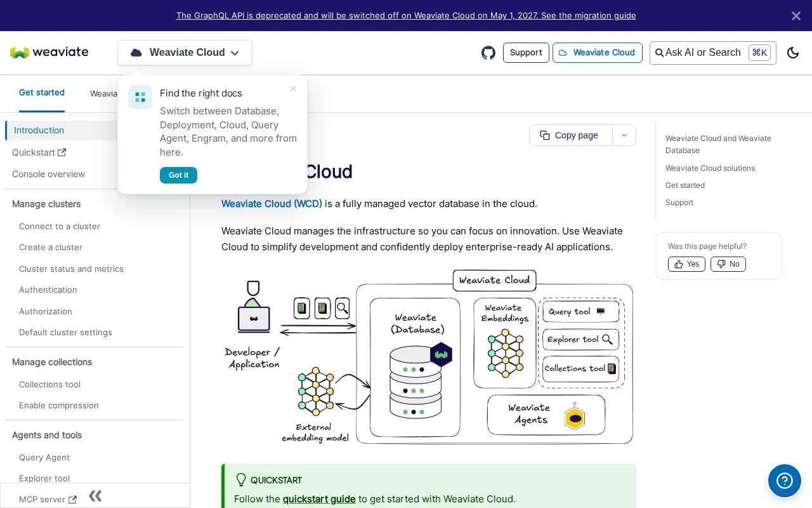The width and height of the screenshot is (812, 508).
Task: Jump to Weaviate Cloud and Weaviate Database section
Action: (718, 144)
